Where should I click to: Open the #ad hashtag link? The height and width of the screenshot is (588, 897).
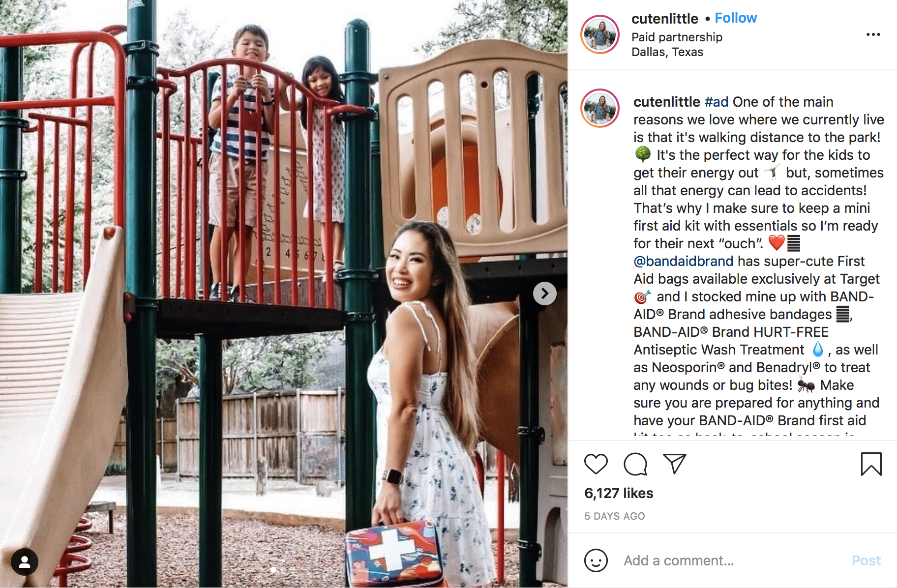tap(716, 102)
